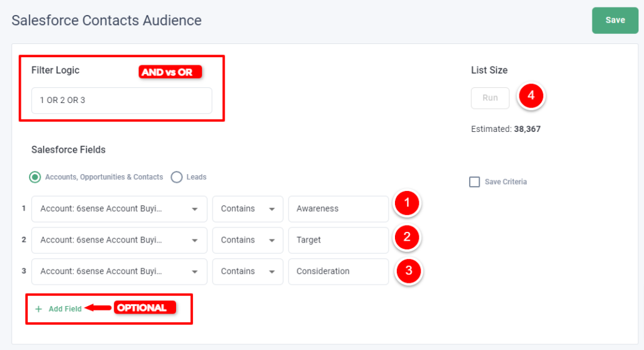
Task: Click the List Size heading
Action: 489,70
